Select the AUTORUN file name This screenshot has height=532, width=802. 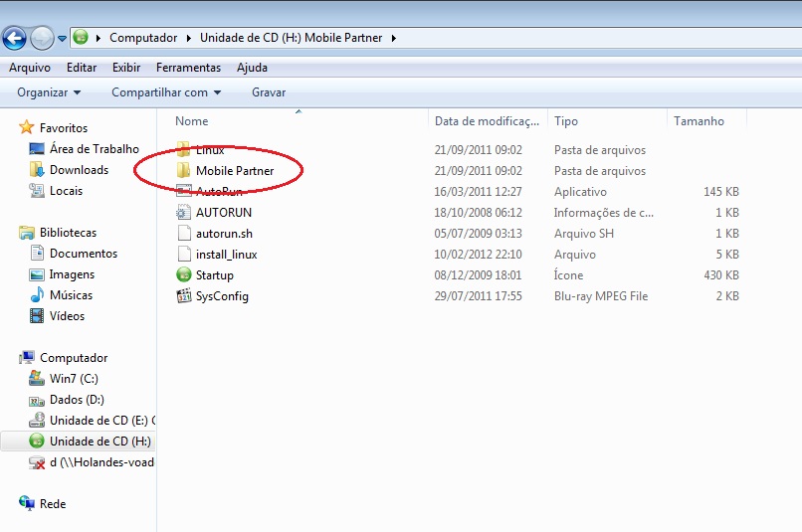[x=224, y=213]
